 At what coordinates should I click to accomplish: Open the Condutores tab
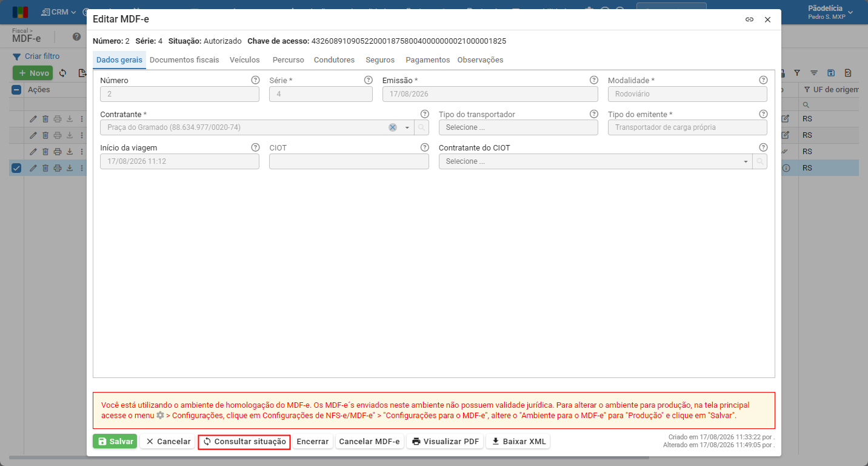click(x=334, y=60)
